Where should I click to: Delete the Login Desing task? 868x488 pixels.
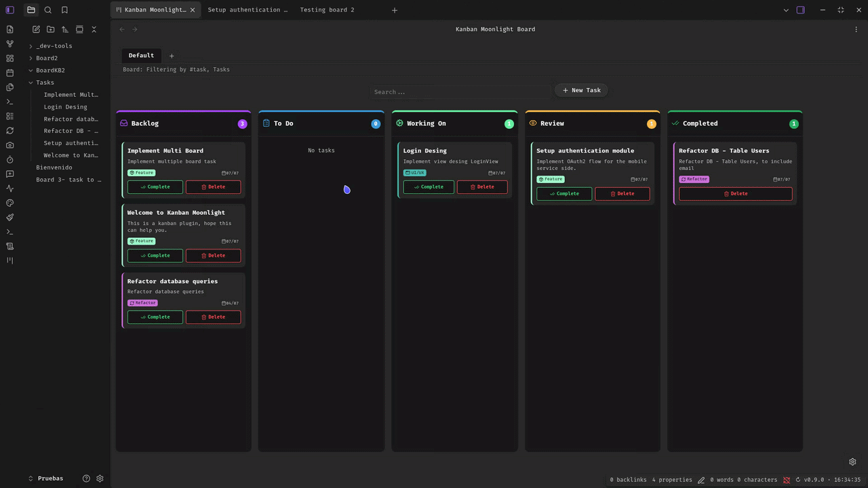pos(482,187)
